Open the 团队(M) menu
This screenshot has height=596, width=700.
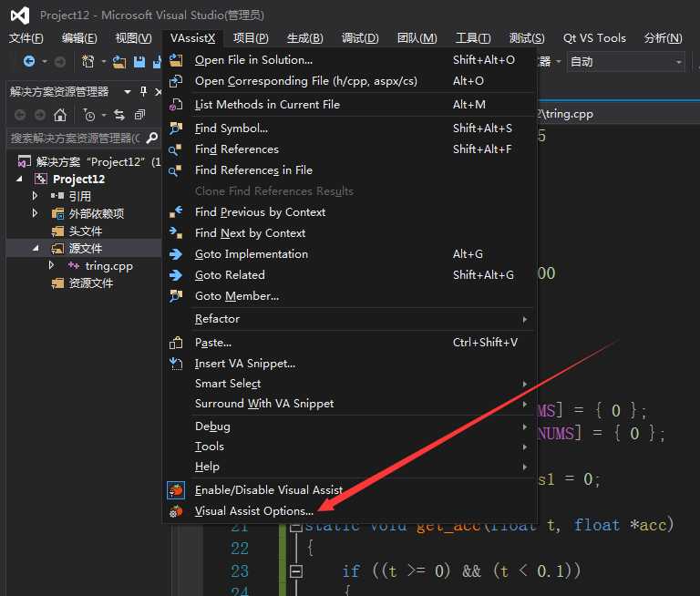[x=417, y=38]
